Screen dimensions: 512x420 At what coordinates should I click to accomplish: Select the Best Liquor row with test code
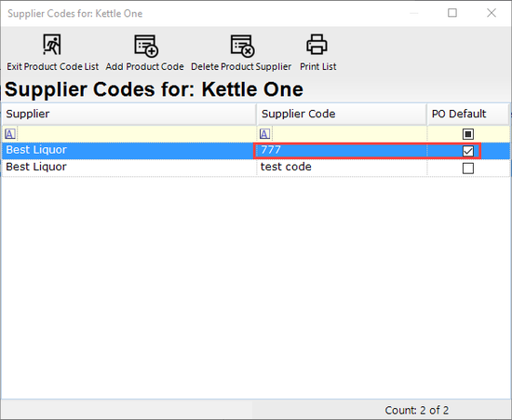[256, 168]
